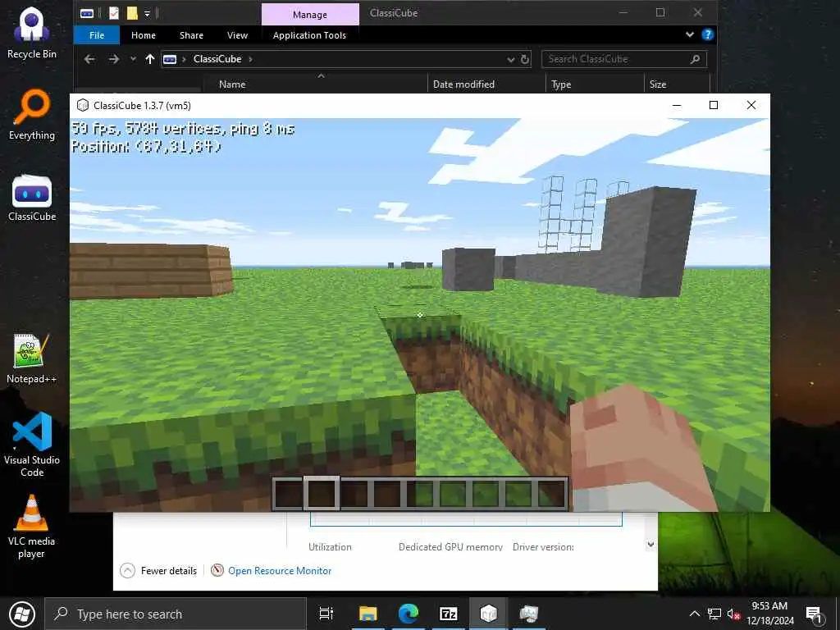Click the ClassiCube game window title icon

(83, 106)
